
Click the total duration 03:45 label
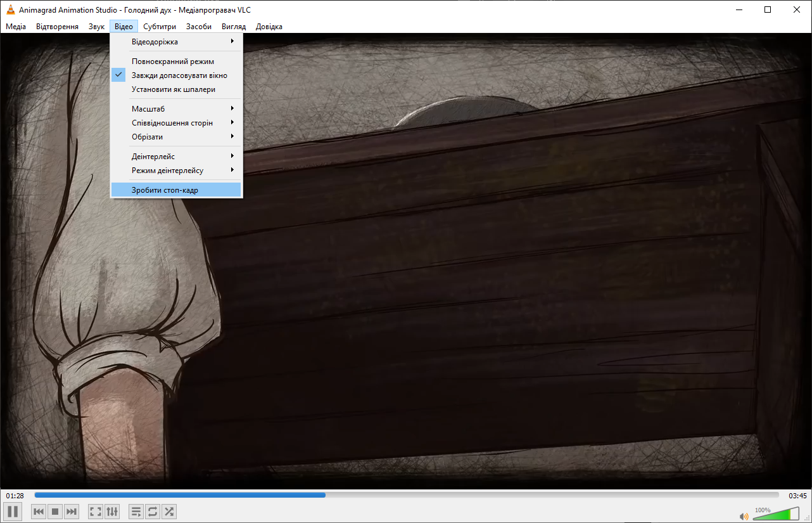click(797, 495)
